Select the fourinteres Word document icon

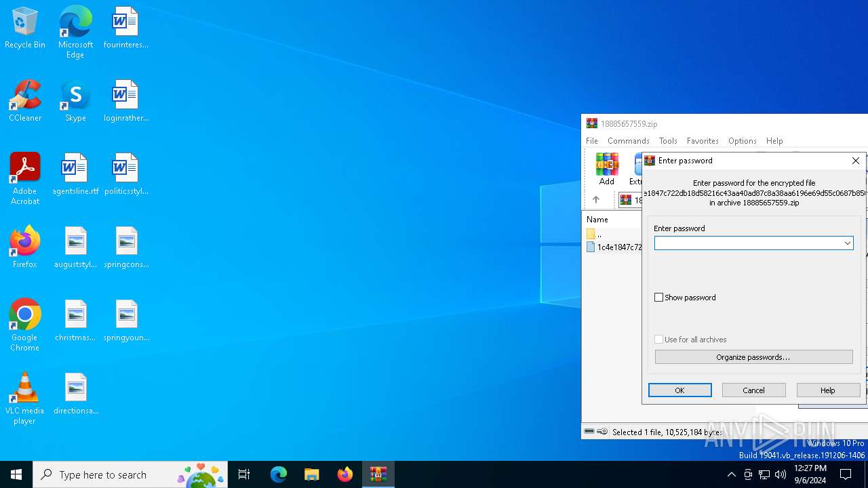click(125, 28)
